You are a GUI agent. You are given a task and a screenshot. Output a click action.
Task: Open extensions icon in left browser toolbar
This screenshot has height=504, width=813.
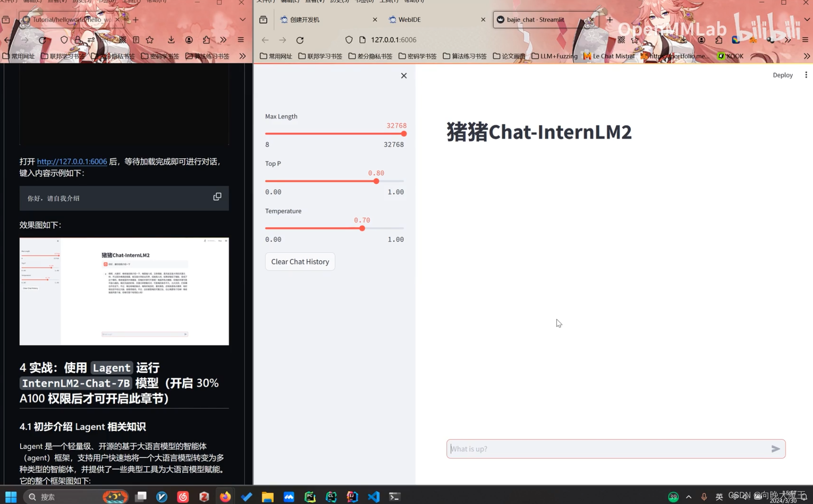point(206,40)
